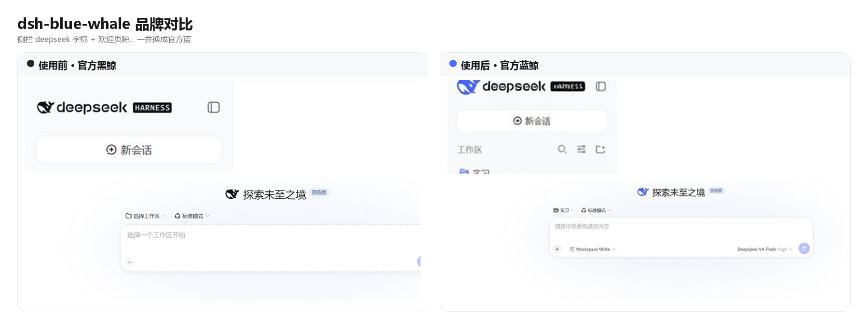Click the HARNESS badge in the after sidebar
The image size is (868, 329).
(x=568, y=86)
